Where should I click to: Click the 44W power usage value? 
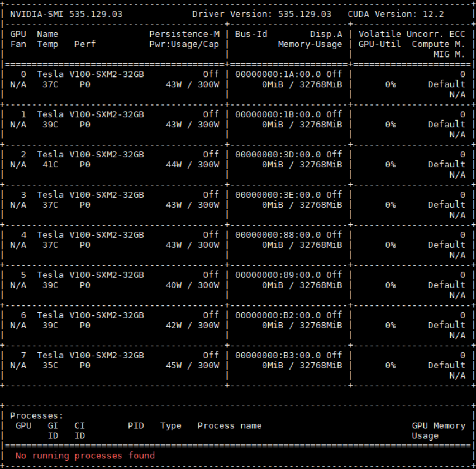click(x=174, y=165)
